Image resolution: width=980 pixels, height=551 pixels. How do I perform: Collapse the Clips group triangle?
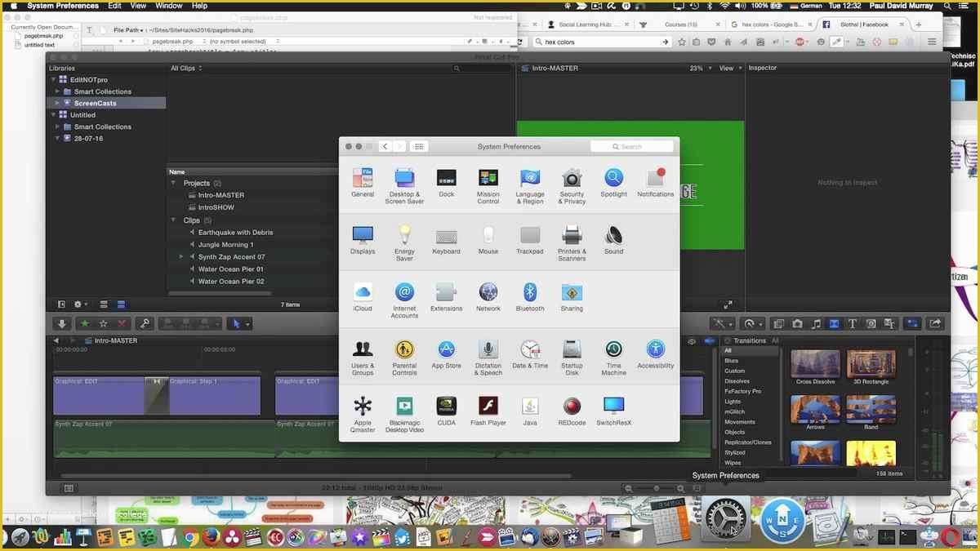click(174, 220)
